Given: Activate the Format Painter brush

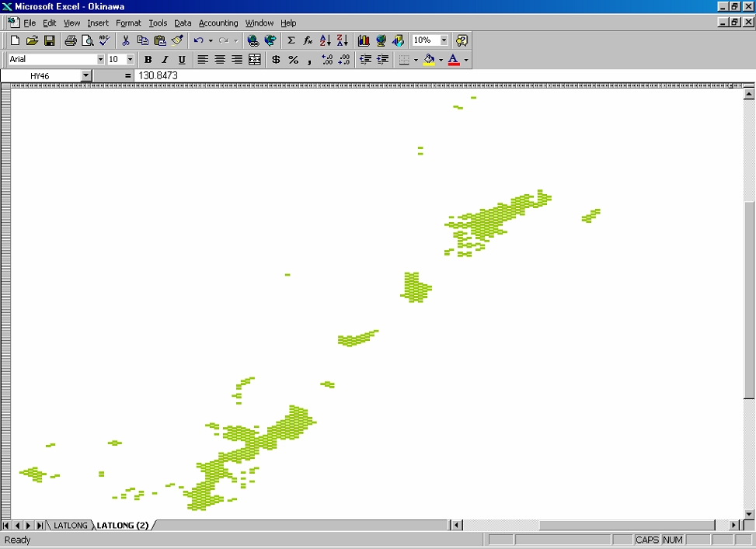Looking at the screenshot, I should click(x=177, y=40).
